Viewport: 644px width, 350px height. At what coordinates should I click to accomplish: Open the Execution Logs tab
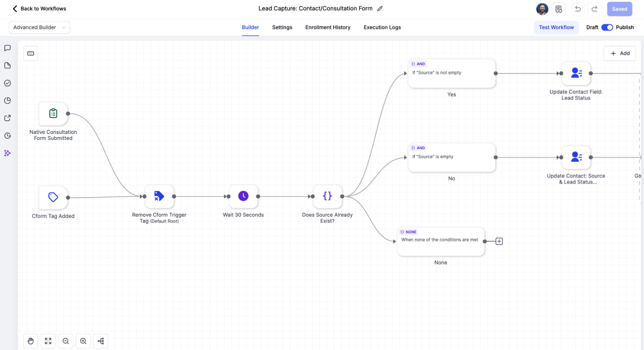382,27
